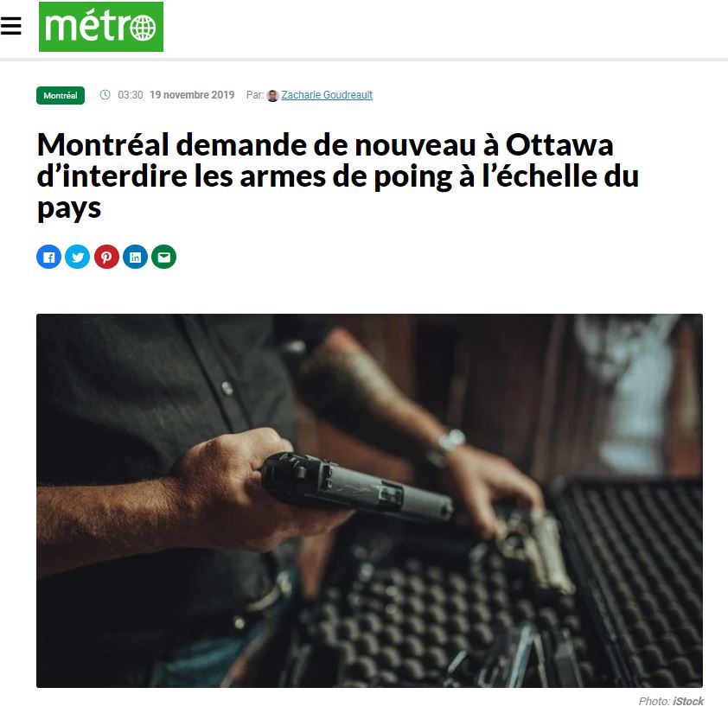The height and width of the screenshot is (713, 728).
Task: Click the globe in the Métro logo
Action: click(x=143, y=28)
